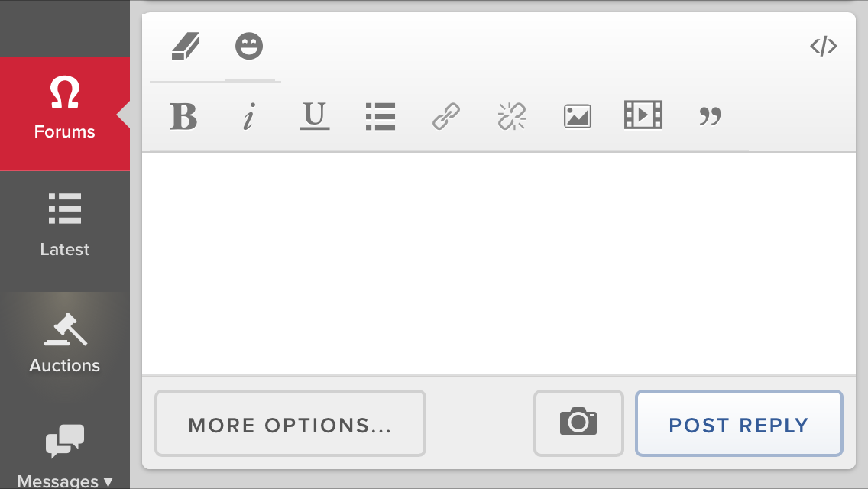The image size is (868, 489).
Task: Insert a quote block
Action: pyautogui.click(x=710, y=117)
